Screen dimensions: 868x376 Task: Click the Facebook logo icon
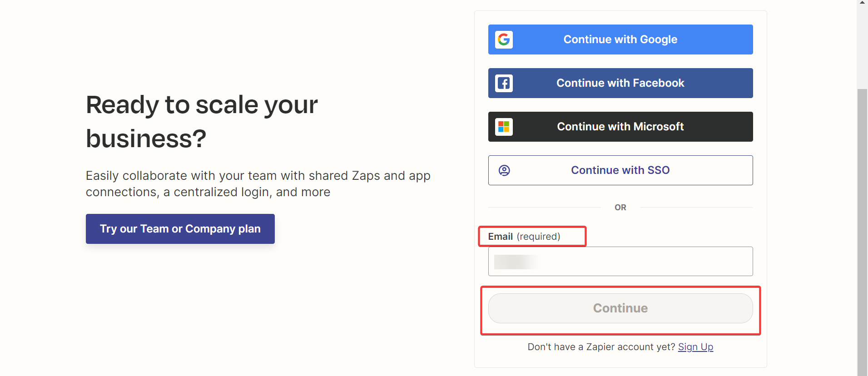[504, 83]
